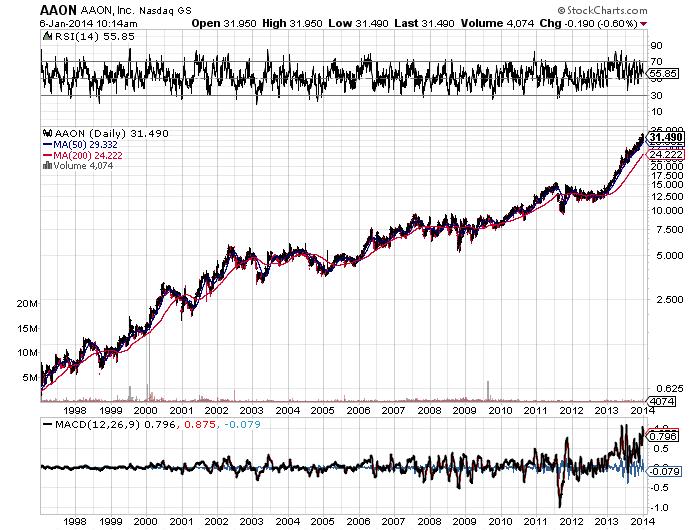Click 2008 on the price chart's year axis
700x530 pixels.
tap(429, 410)
